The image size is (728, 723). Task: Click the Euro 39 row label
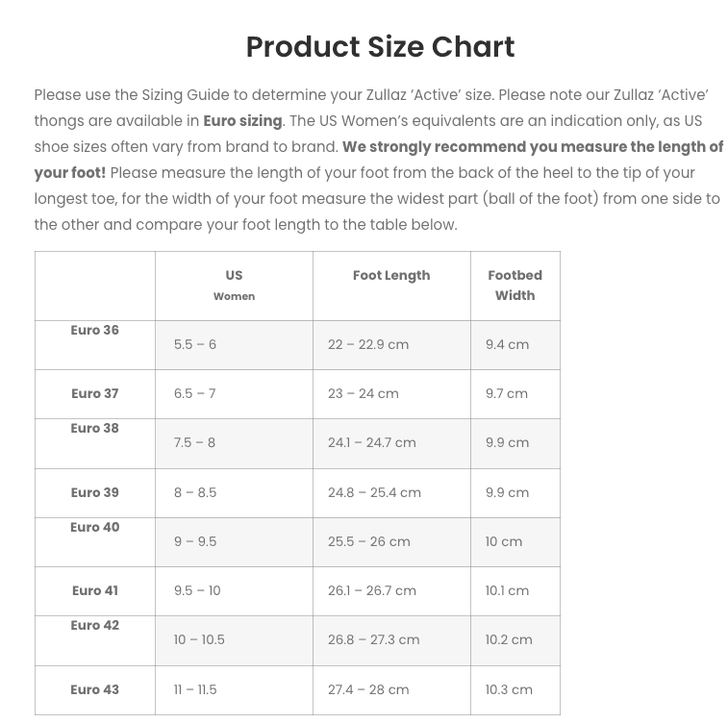pos(94,493)
